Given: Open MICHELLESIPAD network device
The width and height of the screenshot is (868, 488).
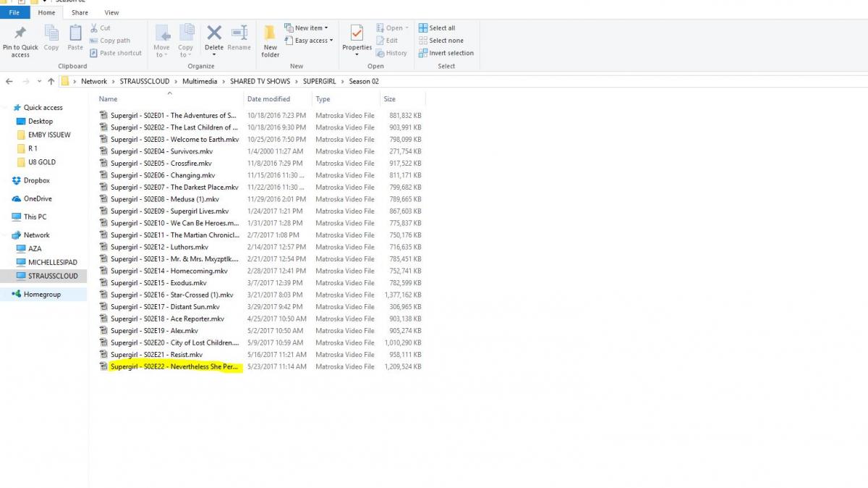Looking at the screenshot, I should [x=53, y=262].
